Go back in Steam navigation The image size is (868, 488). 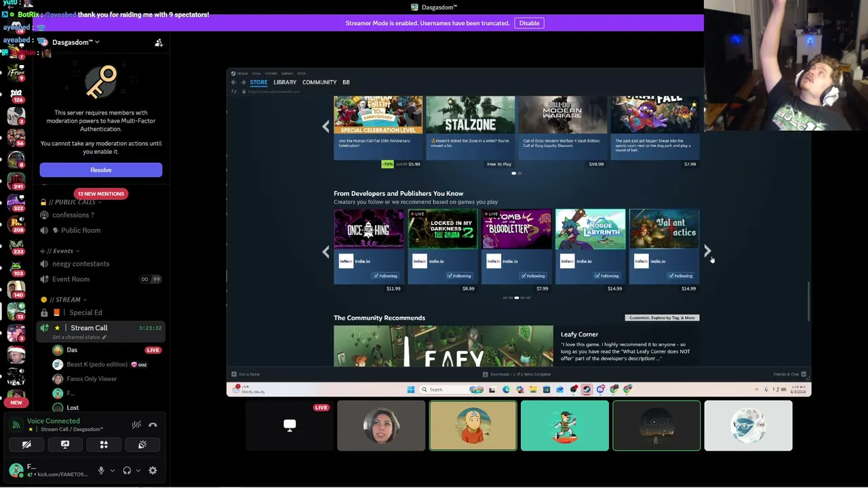tap(234, 82)
